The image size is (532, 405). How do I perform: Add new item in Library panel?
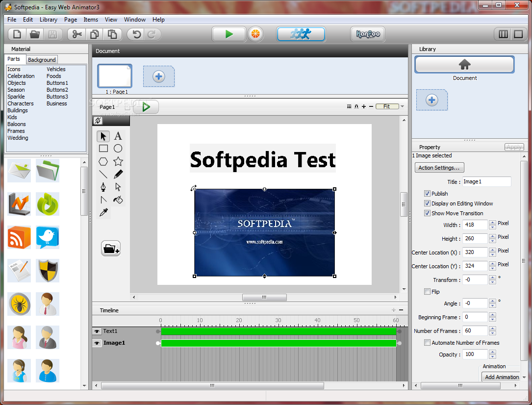coord(432,100)
